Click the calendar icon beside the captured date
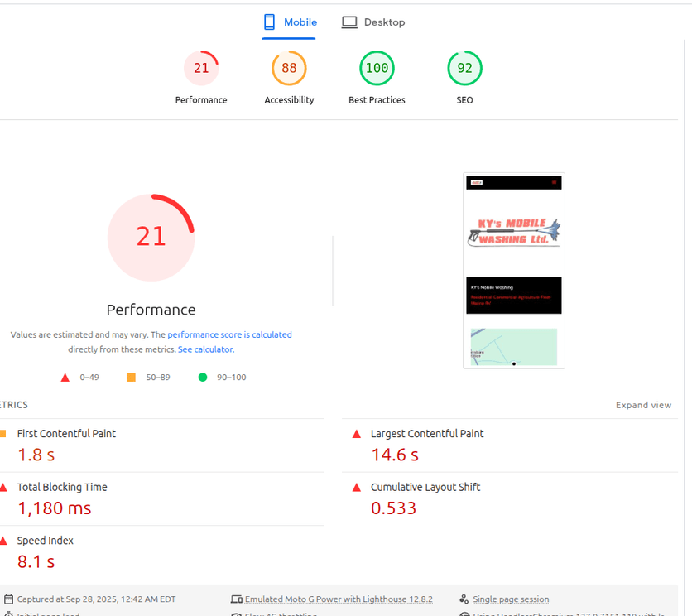692x616 pixels. coord(10,599)
